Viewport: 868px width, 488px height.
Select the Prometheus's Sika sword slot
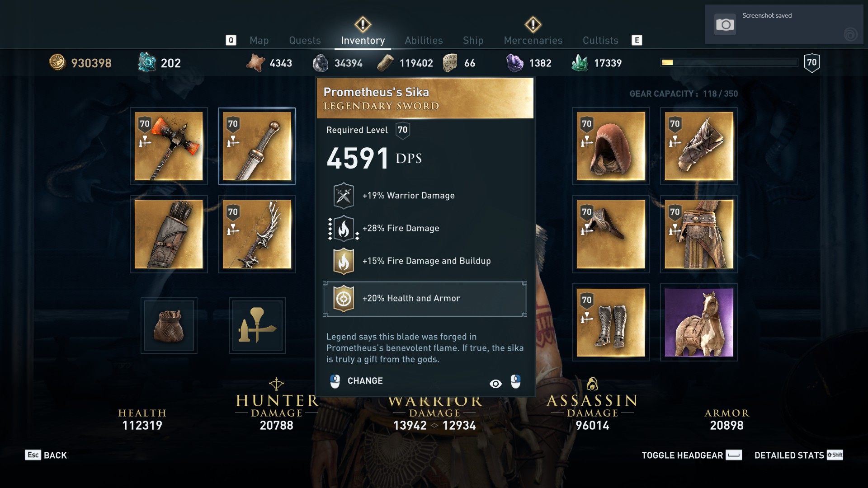tap(257, 146)
